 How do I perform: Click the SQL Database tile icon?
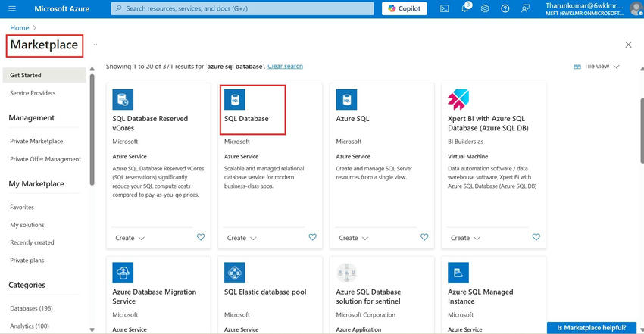[235, 99]
